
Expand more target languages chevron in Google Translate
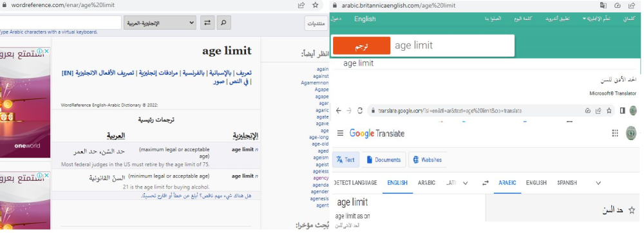[598, 183]
